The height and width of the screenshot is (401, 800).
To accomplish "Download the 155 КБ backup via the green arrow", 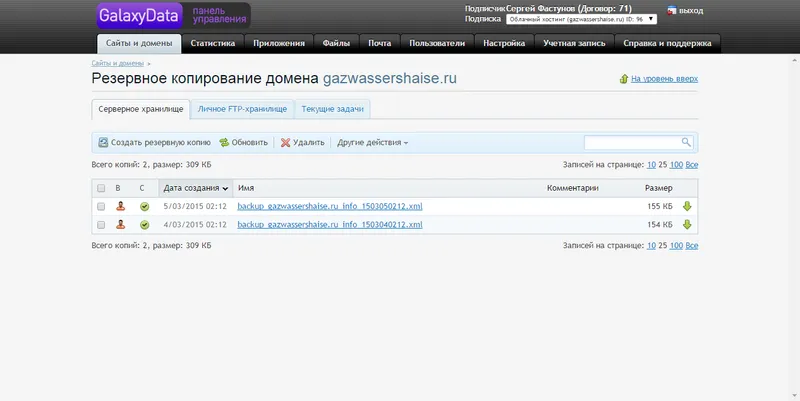I will [687, 206].
